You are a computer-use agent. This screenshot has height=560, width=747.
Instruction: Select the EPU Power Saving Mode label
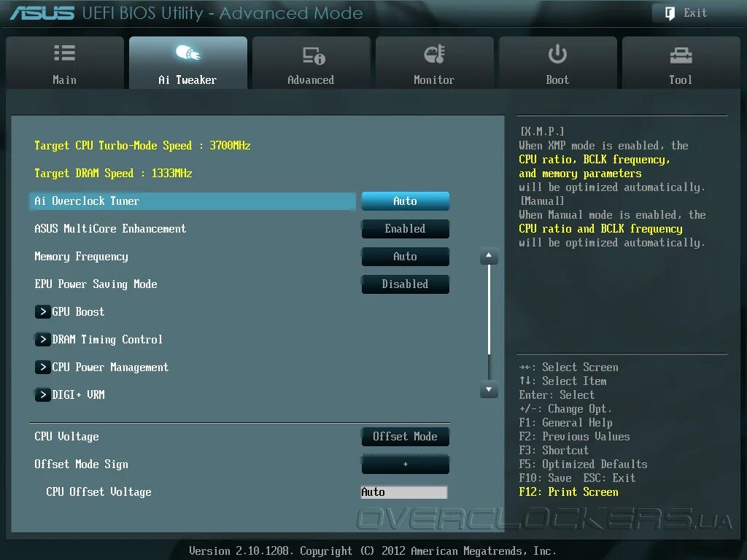tap(96, 284)
